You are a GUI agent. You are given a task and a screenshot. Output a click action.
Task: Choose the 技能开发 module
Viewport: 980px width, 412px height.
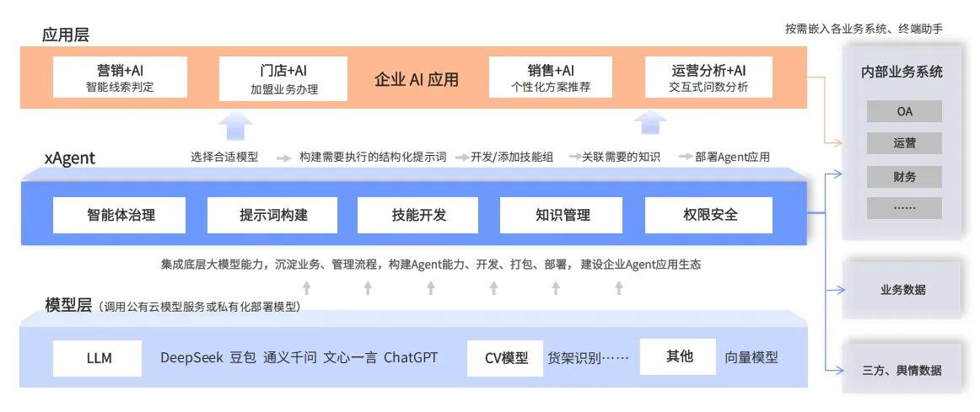coord(418,215)
